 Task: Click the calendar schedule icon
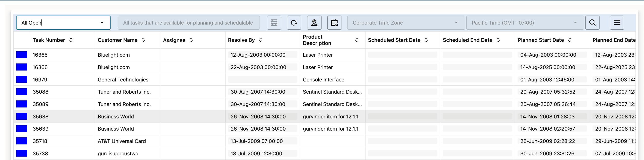(x=334, y=23)
